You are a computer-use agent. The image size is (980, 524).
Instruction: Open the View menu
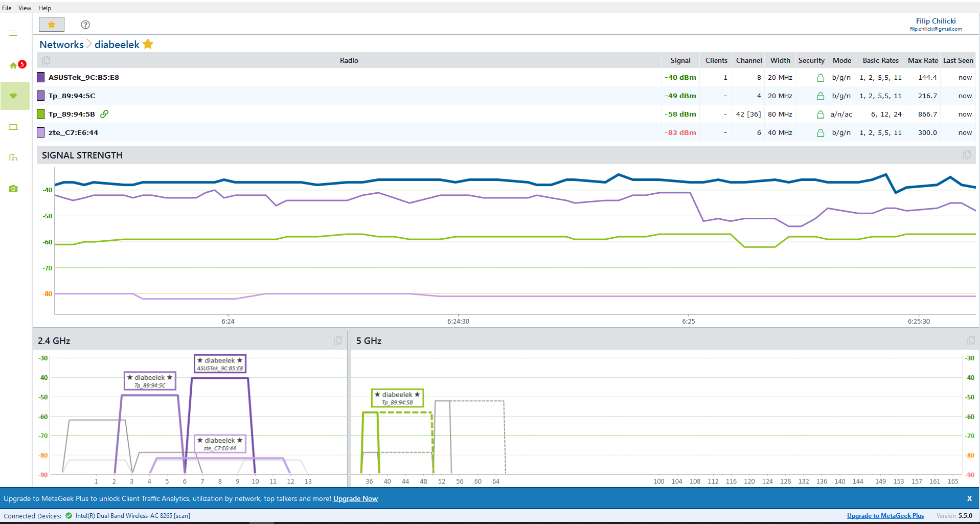coord(25,8)
